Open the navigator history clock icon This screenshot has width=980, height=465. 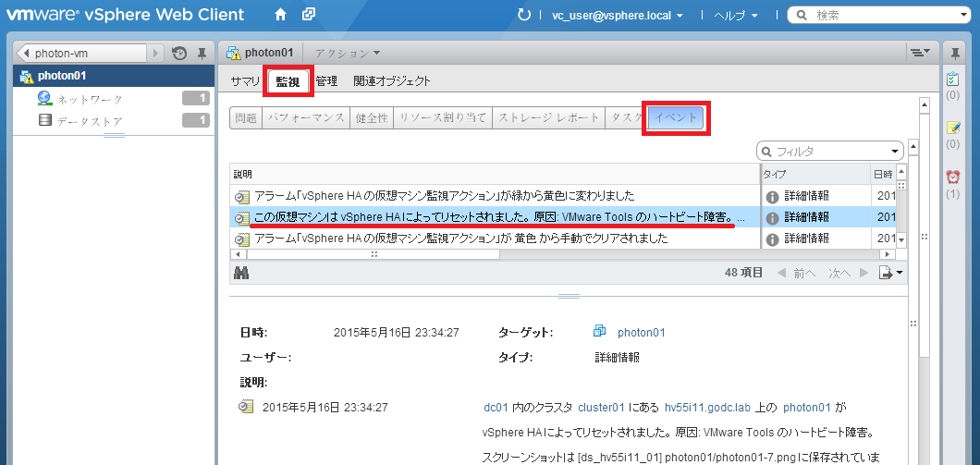[x=178, y=54]
